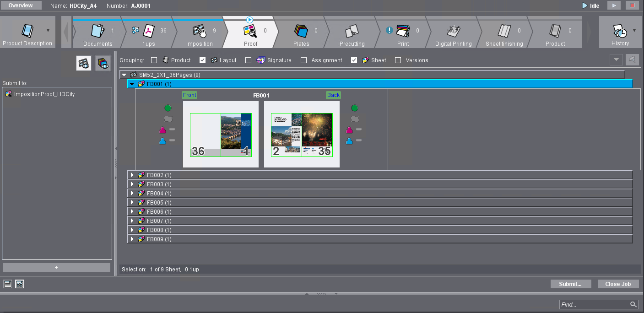Click the Submit button

(x=571, y=284)
